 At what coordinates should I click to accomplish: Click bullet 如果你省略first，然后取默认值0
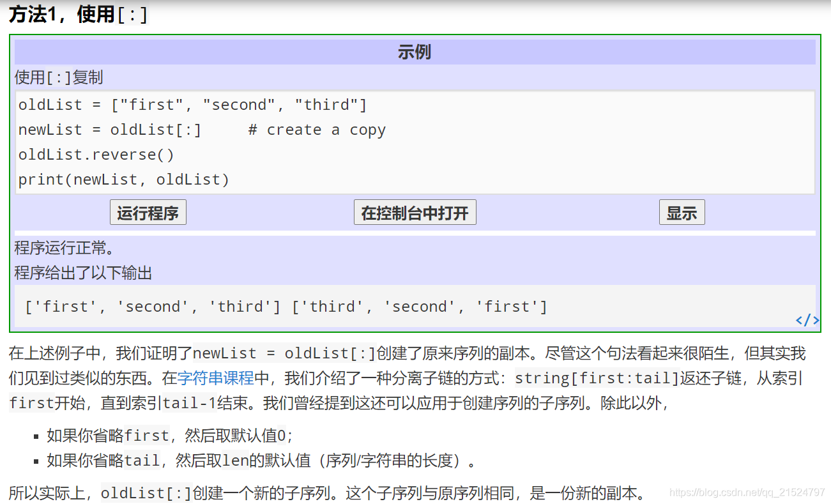click(x=170, y=436)
